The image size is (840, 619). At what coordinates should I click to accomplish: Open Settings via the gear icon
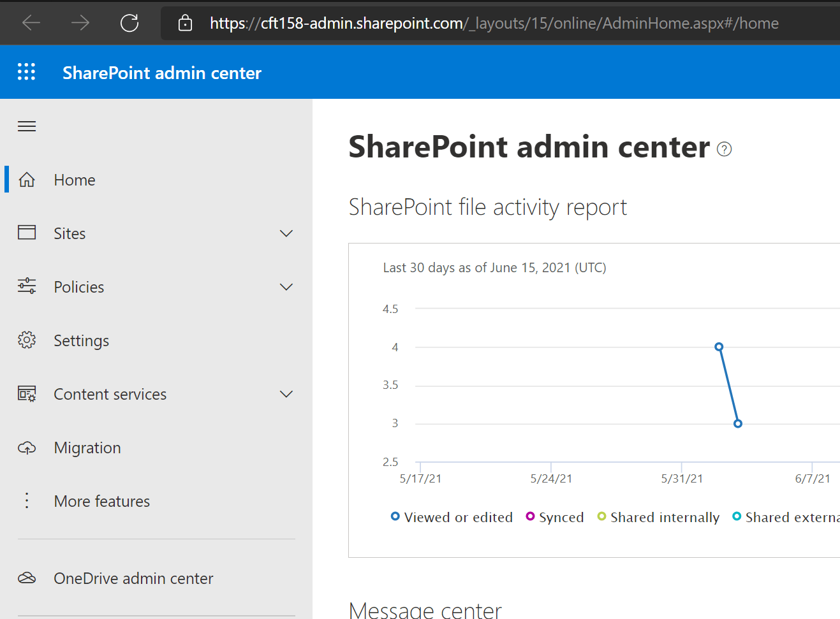[x=26, y=340]
